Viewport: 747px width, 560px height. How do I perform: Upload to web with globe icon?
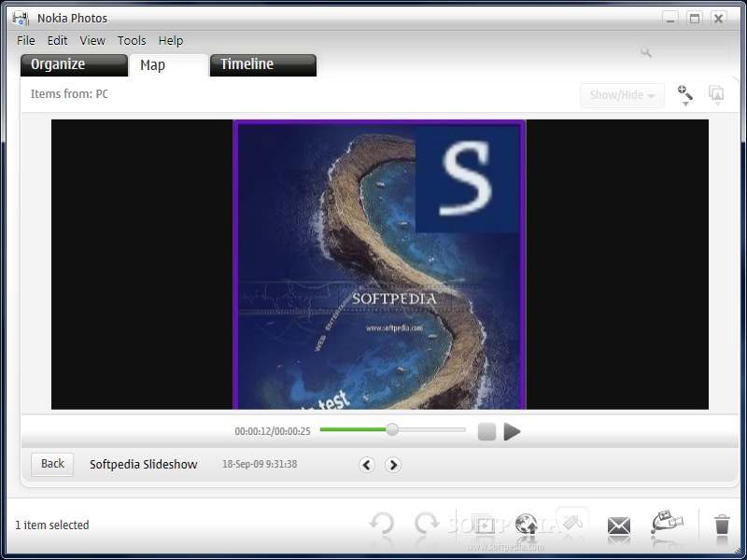(527, 524)
